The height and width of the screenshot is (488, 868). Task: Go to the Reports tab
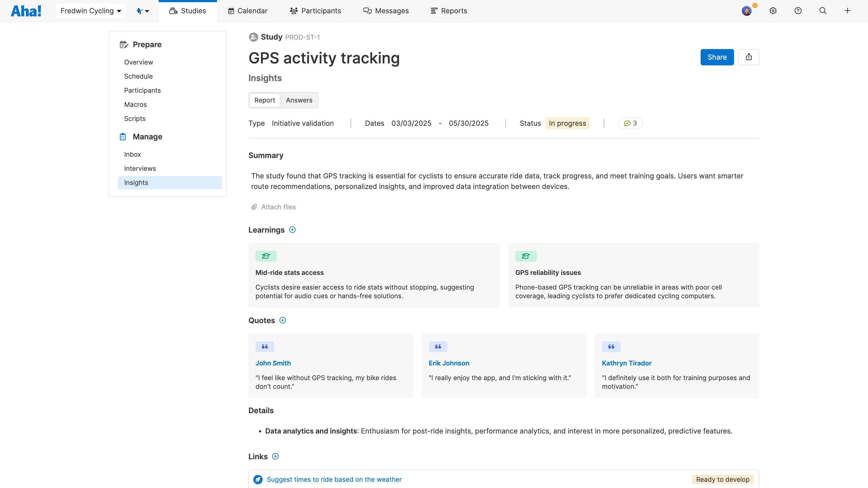(x=449, y=11)
